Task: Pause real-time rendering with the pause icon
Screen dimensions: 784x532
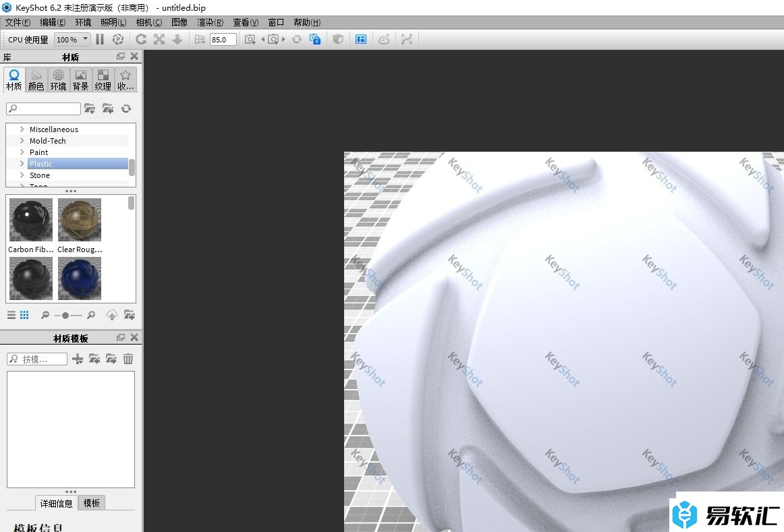Action: pos(100,40)
